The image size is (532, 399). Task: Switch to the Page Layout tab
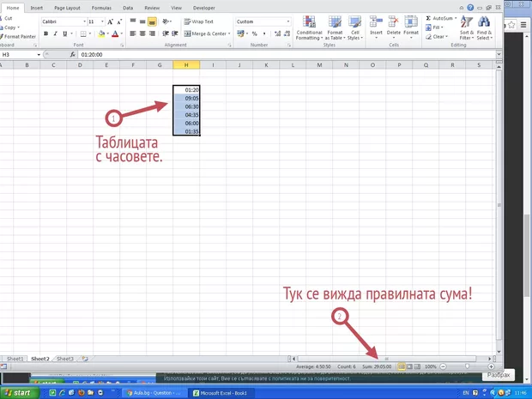67,8
